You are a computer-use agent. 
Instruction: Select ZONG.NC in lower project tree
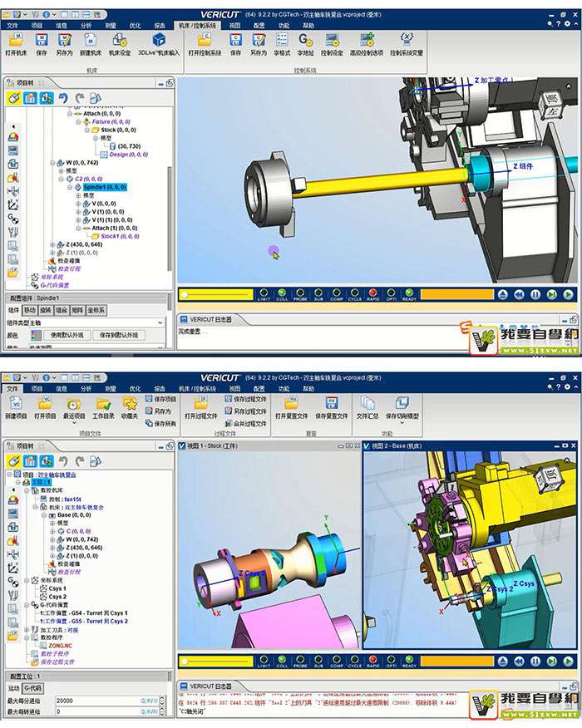[x=61, y=646]
